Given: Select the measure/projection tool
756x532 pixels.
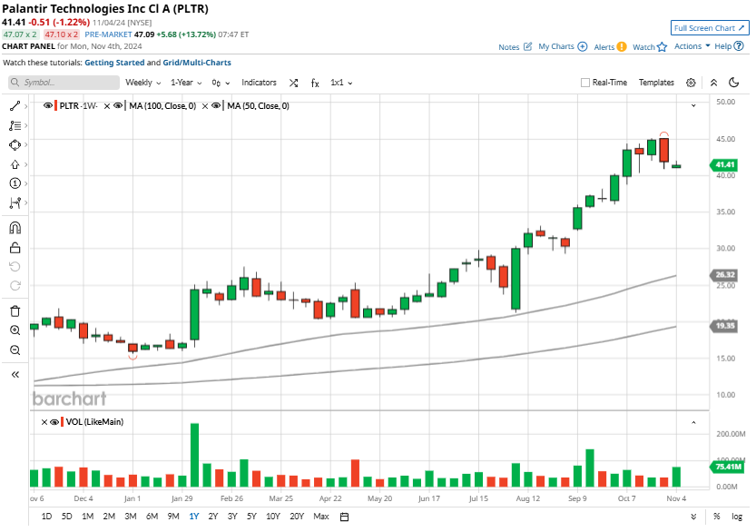Looking at the screenshot, I should pyautogui.click(x=15, y=203).
